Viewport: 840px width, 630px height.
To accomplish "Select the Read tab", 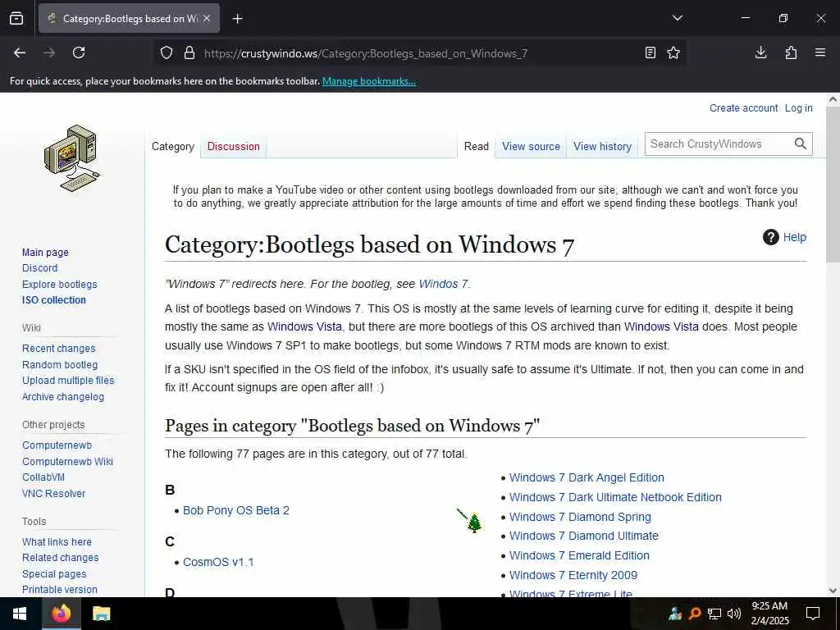I will (x=477, y=146).
